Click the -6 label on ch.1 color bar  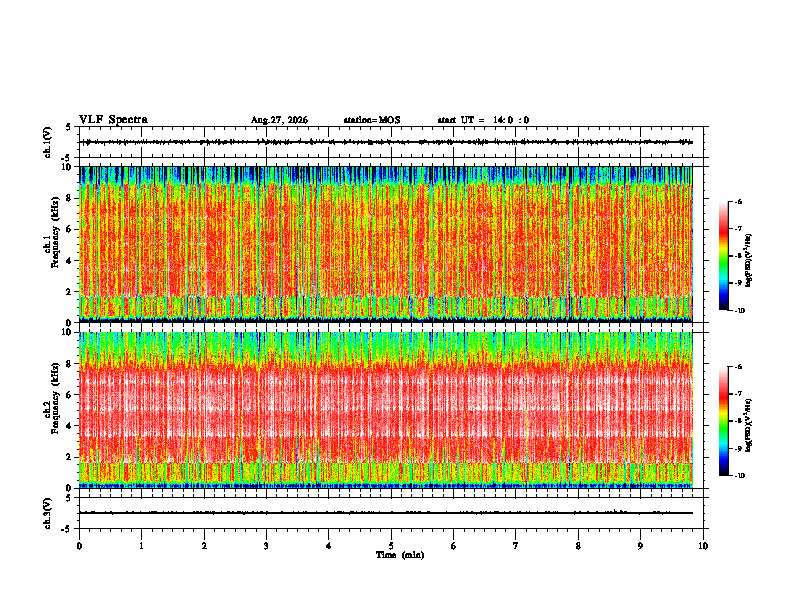point(738,201)
